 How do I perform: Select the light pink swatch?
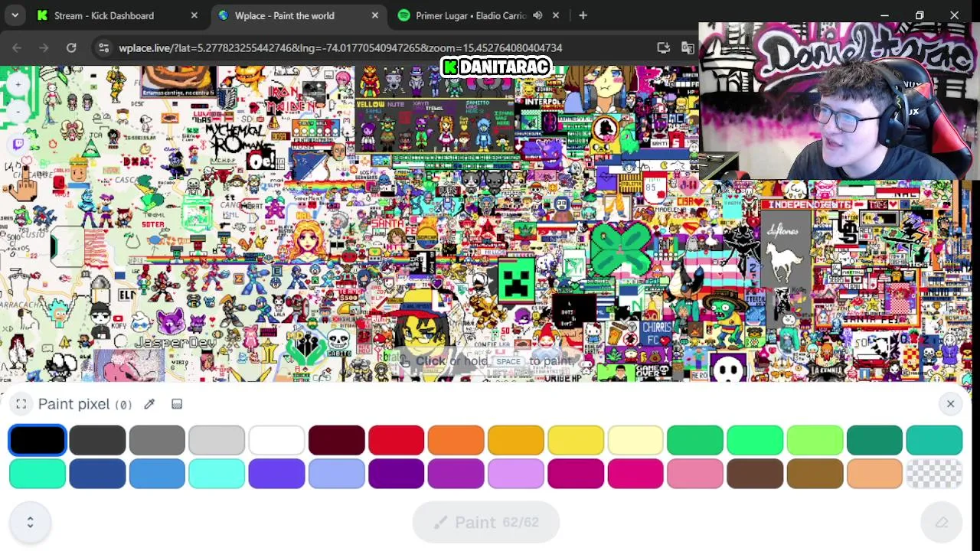[694, 474]
